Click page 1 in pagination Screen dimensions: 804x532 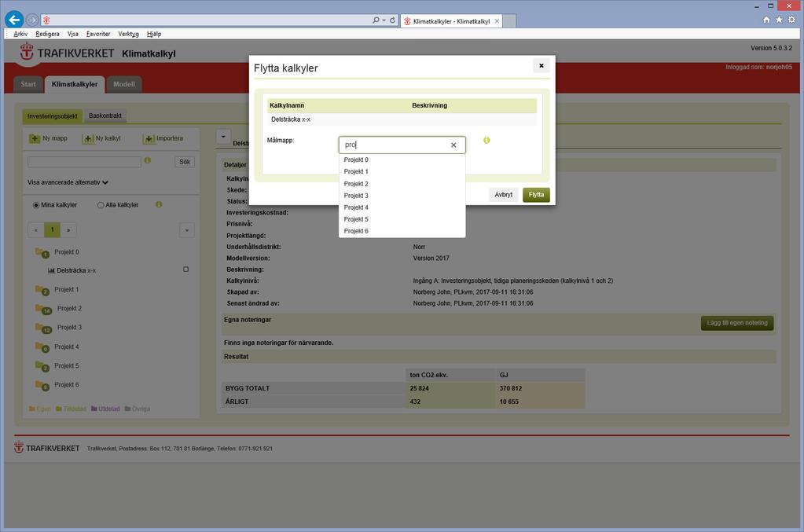(x=53, y=230)
